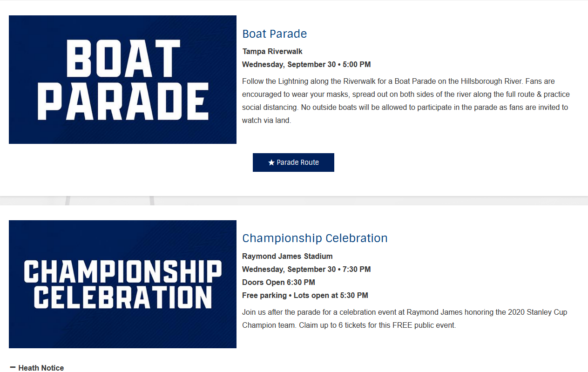Click the Wednesday, September 30 • 5:00 PM line

[306, 64]
